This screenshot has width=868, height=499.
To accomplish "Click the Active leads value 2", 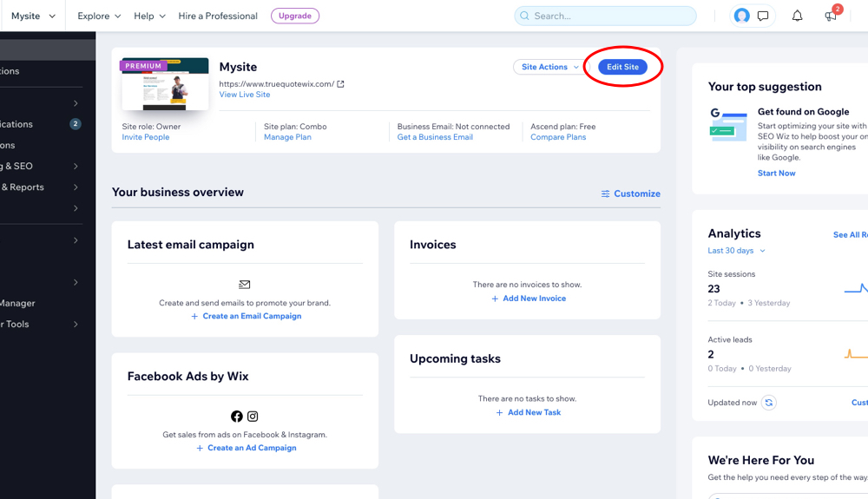I will point(711,355).
